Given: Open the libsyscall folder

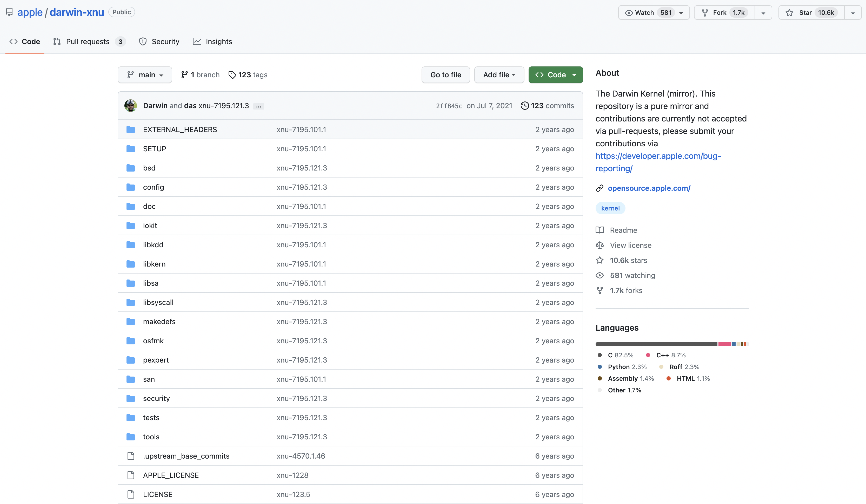Looking at the screenshot, I should click(158, 302).
